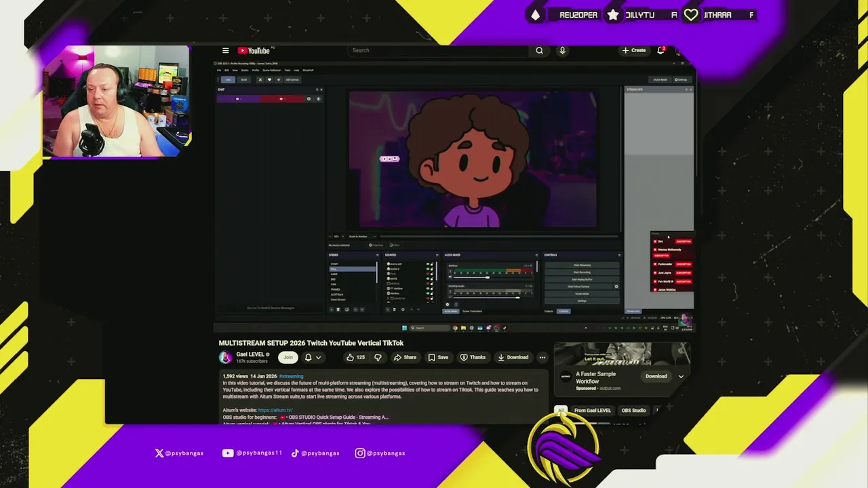868x488 pixels.
Task: Open the Gael LEVEL channel avatar
Action: click(226, 357)
